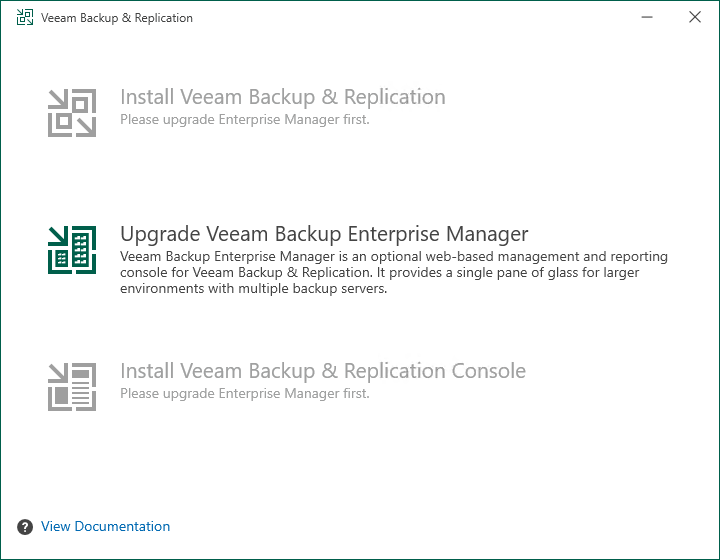
Task: Select Upgrade Veeam Backup Enterprise Manager heading
Action: [324, 234]
